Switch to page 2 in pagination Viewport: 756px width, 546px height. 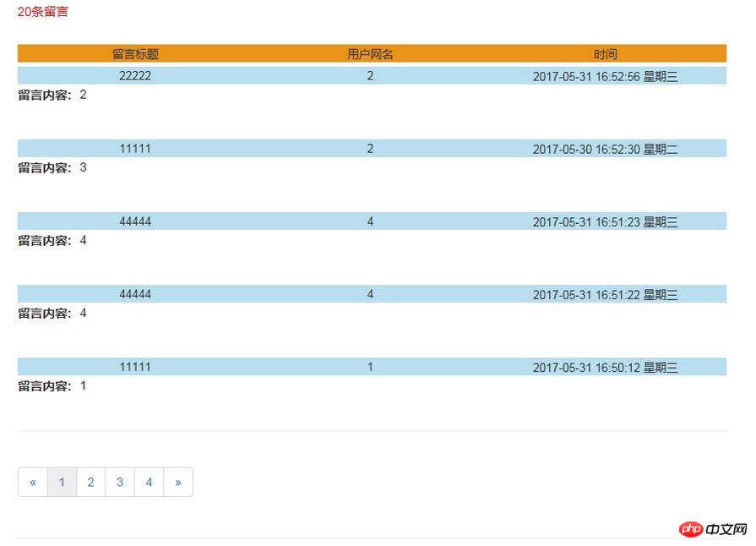(90, 483)
